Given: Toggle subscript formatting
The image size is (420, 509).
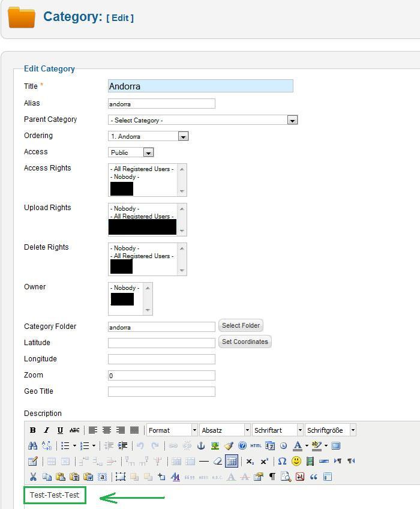Looking at the screenshot, I should 250,461.
